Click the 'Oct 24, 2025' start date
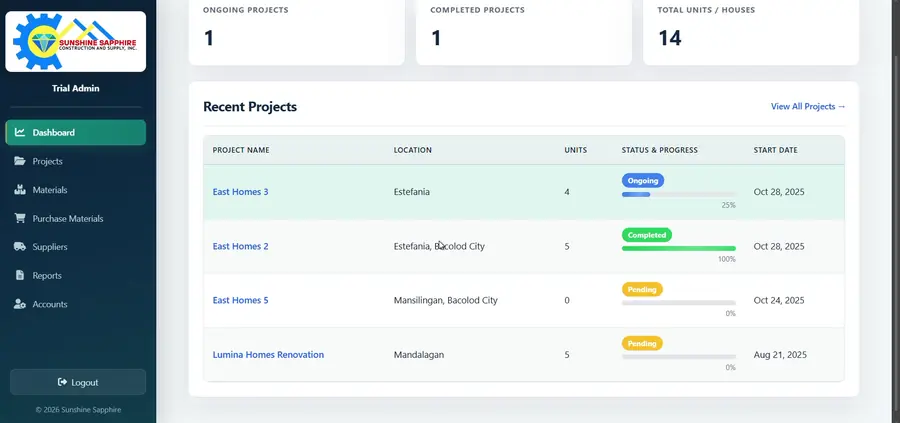Screen dimensions: 900x423 click(x=779, y=300)
